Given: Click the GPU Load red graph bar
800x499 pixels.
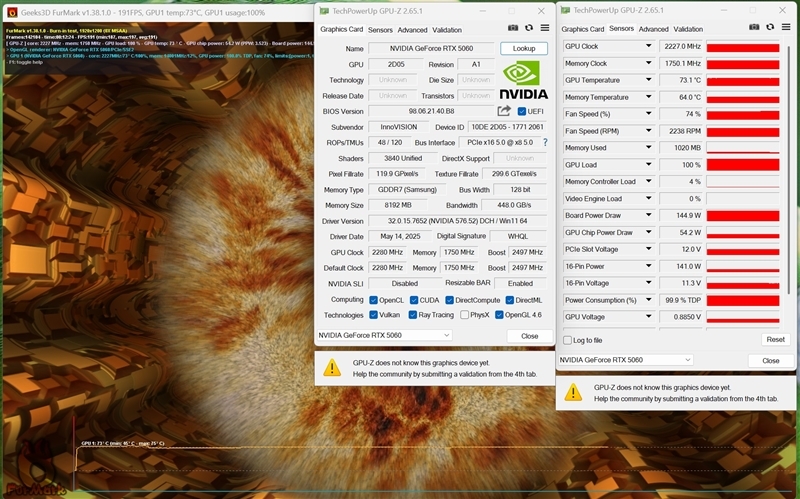Looking at the screenshot, I should (x=743, y=165).
